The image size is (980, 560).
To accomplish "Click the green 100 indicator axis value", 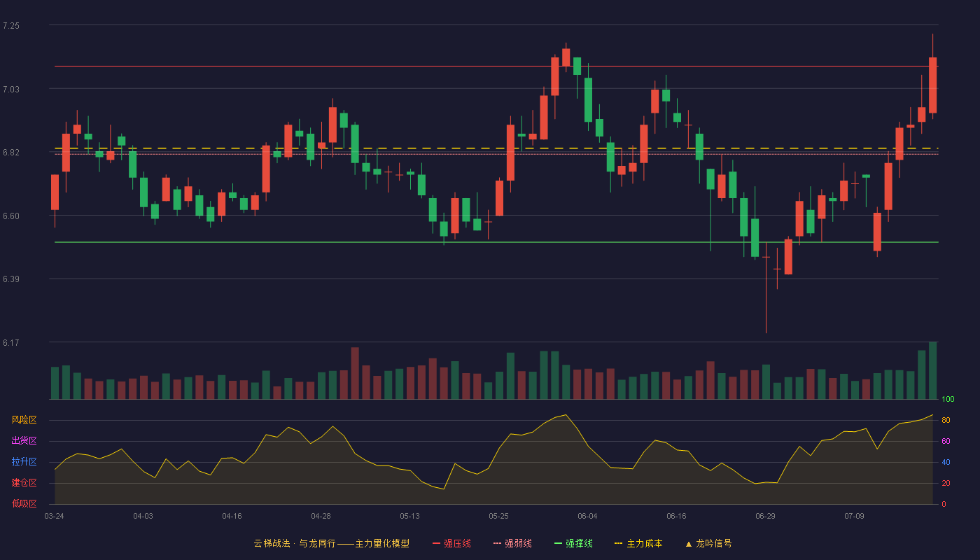I will 948,400.
